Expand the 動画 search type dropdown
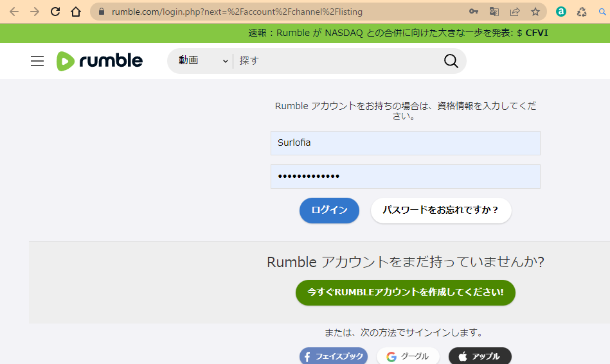The image size is (610, 364). pyautogui.click(x=202, y=60)
